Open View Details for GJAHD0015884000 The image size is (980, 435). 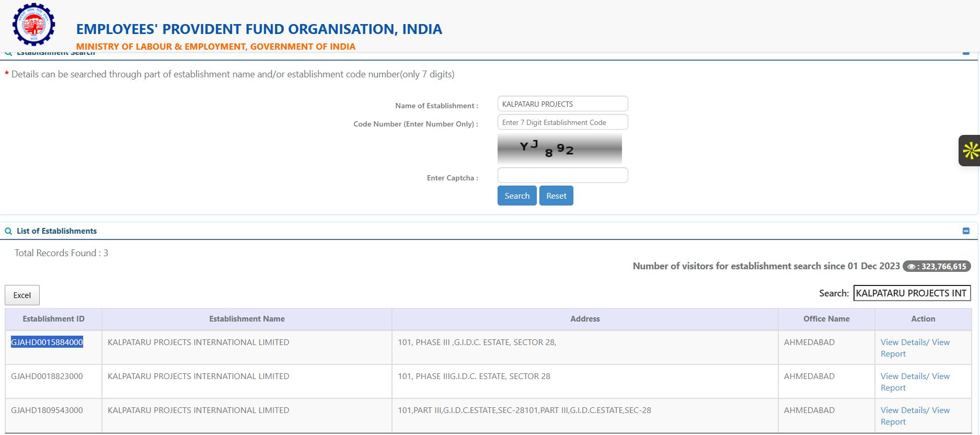903,342
